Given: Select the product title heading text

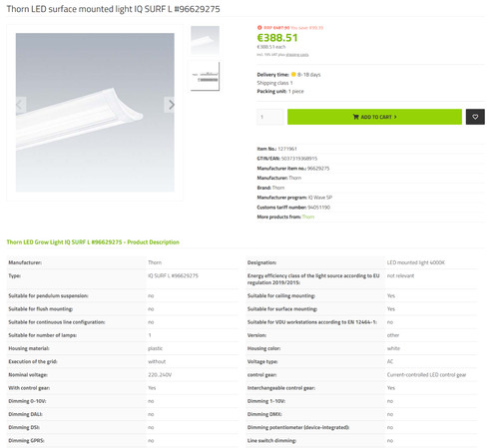Looking at the screenshot, I should coord(114,9).
